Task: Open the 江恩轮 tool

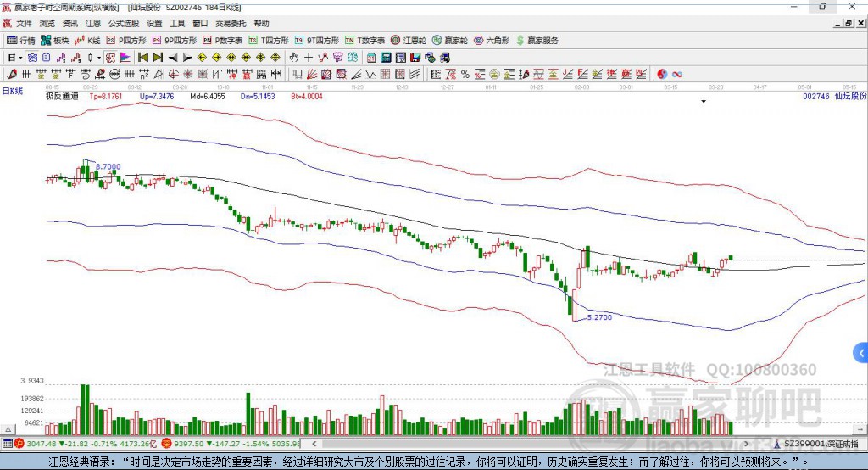Action: [409, 41]
